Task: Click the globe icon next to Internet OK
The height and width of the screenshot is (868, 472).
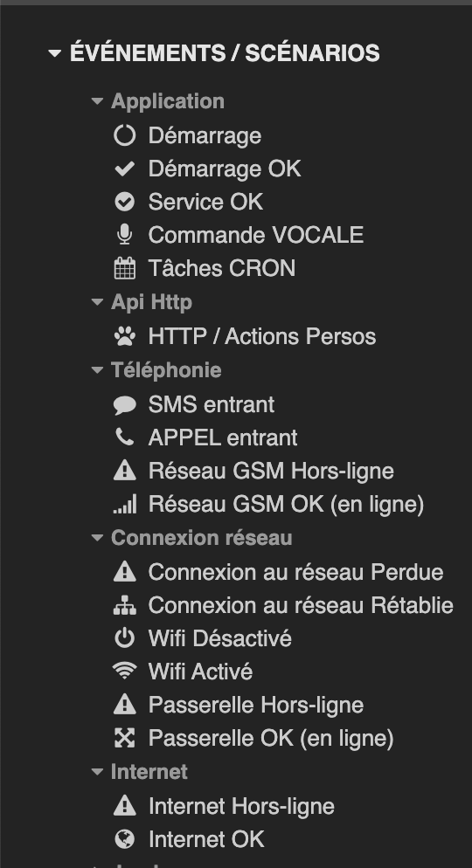Action: 125,839
